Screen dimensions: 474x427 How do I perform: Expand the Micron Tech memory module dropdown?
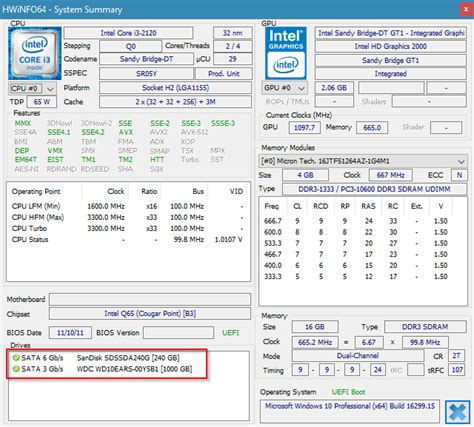coord(362,161)
